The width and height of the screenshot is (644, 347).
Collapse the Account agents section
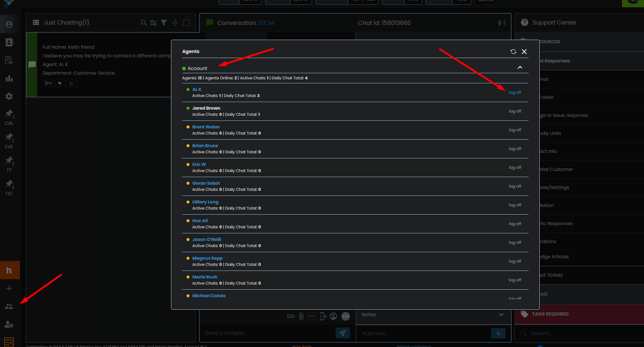(520, 67)
